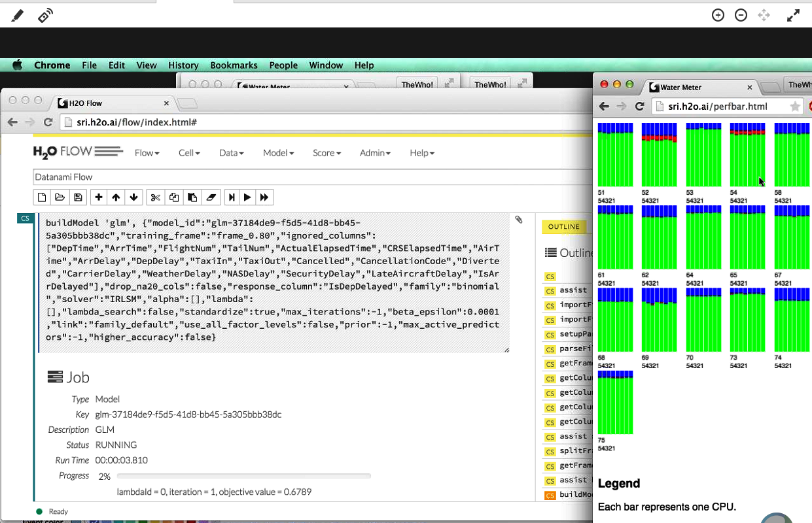Open the View menu in the menu bar

click(147, 65)
